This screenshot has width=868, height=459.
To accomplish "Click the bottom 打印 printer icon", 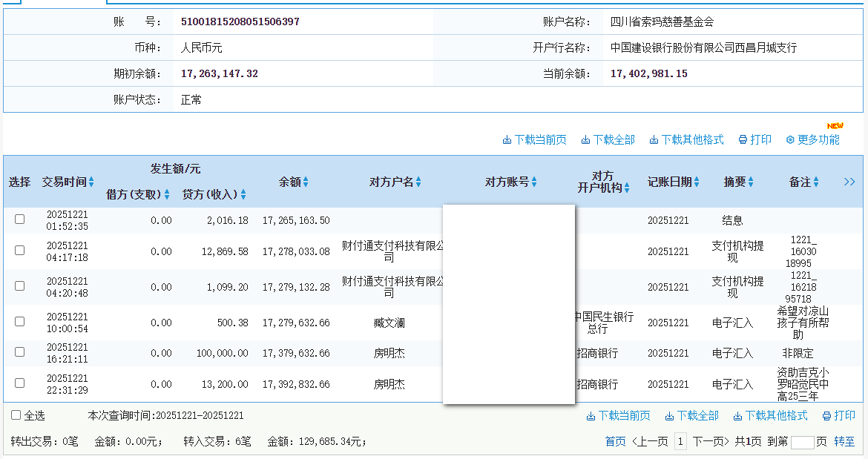I will 826,416.
